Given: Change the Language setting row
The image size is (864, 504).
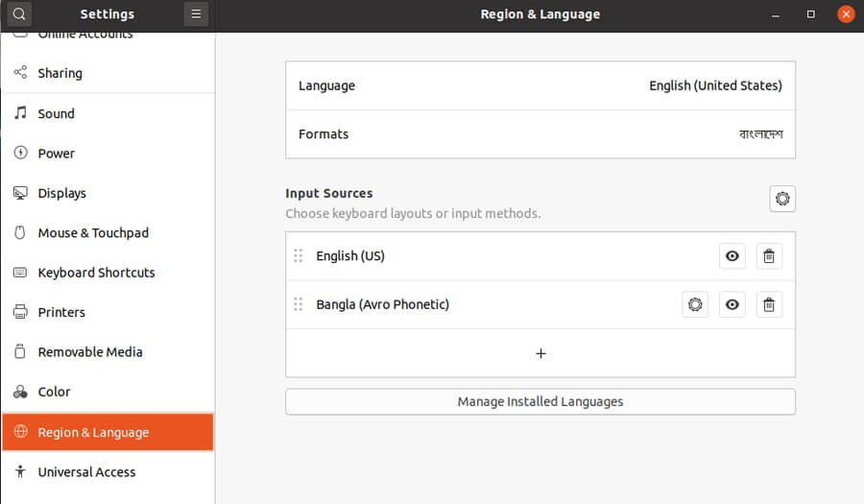Looking at the screenshot, I should click(x=540, y=85).
